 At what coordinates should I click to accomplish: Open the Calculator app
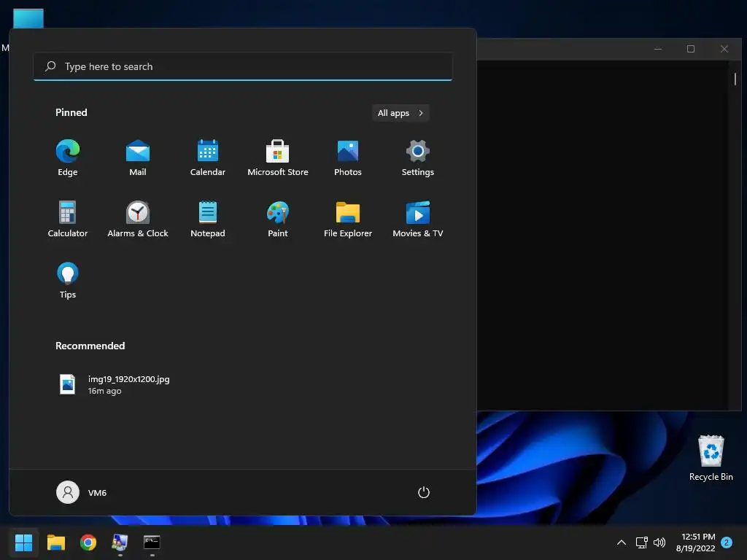[x=68, y=219]
